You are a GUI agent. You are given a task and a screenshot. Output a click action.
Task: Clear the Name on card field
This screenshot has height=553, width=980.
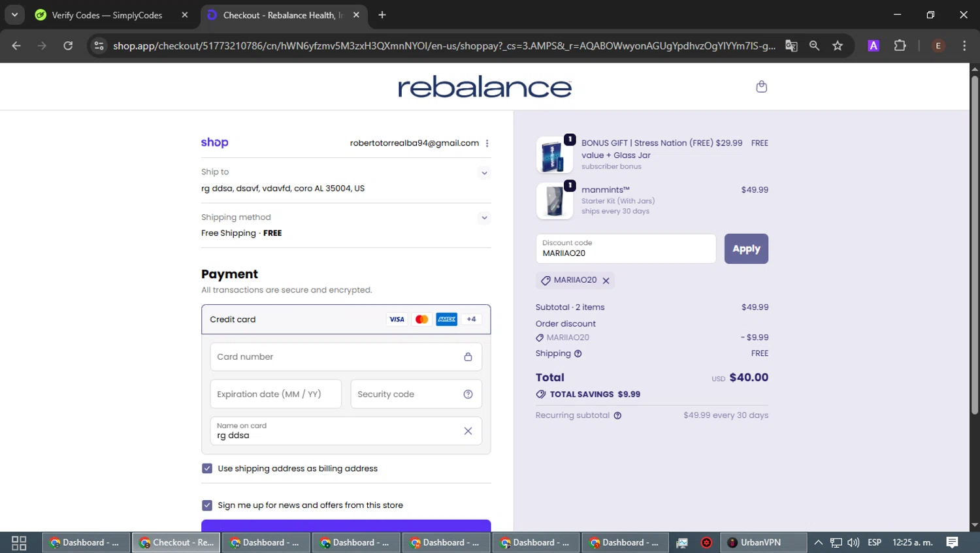468,431
